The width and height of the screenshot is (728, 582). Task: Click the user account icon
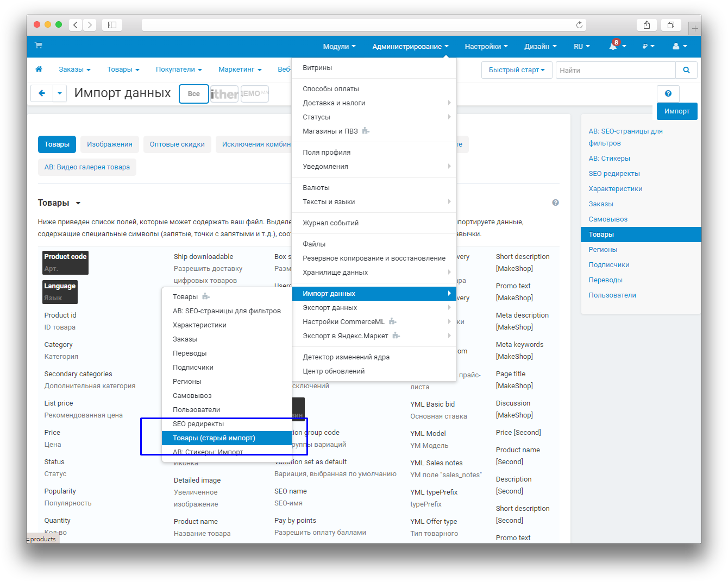coord(676,47)
